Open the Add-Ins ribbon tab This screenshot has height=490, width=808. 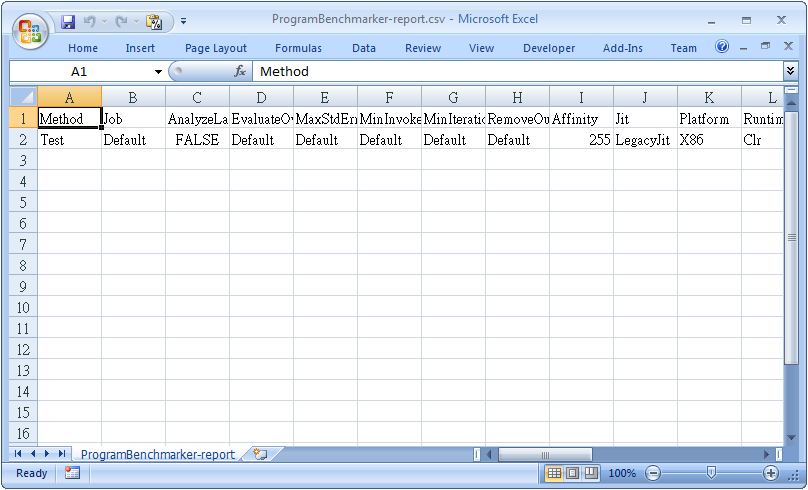pyautogui.click(x=622, y=48)
